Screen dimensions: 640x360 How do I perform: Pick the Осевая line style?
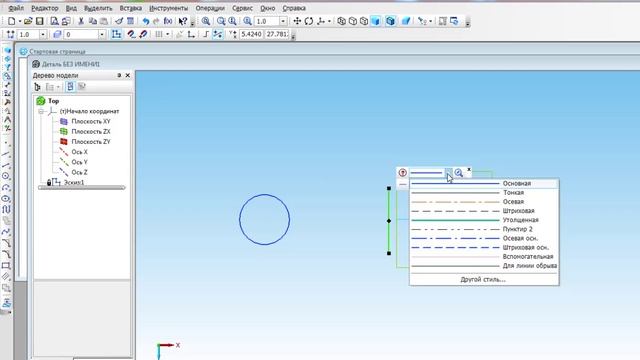click(484, 202)
